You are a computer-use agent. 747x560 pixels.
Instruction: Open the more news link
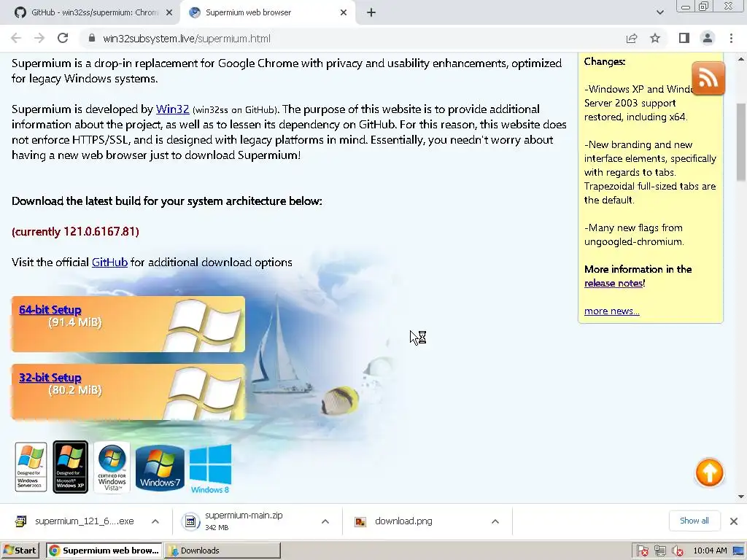coord(612,311)
